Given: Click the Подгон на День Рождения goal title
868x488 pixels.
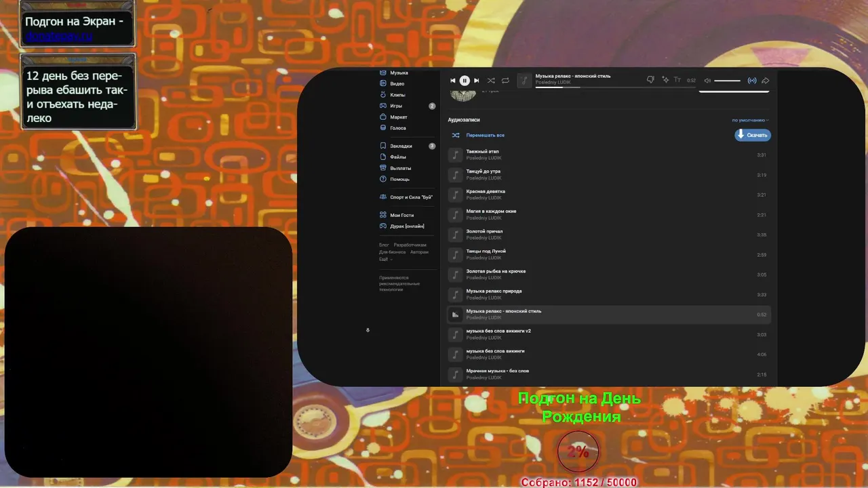Looking at the screenshot, I should tap(580, 407).
